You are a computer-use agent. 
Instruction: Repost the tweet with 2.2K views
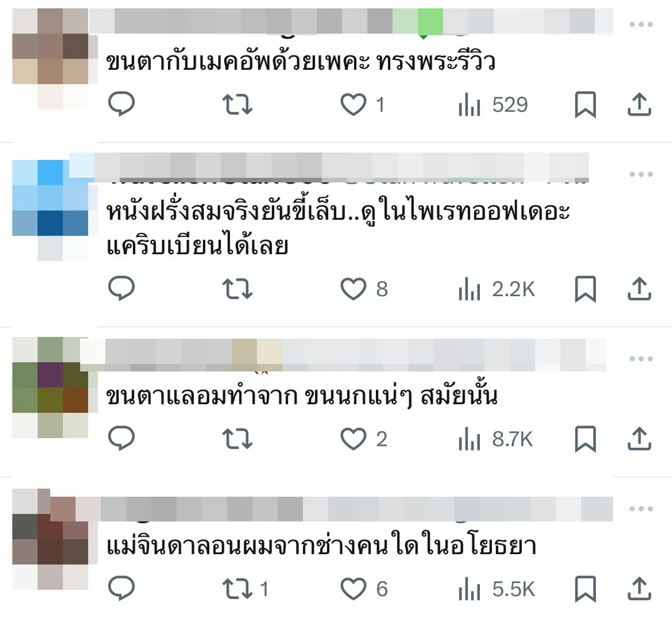pyautogui.click(x=237, y=289)
